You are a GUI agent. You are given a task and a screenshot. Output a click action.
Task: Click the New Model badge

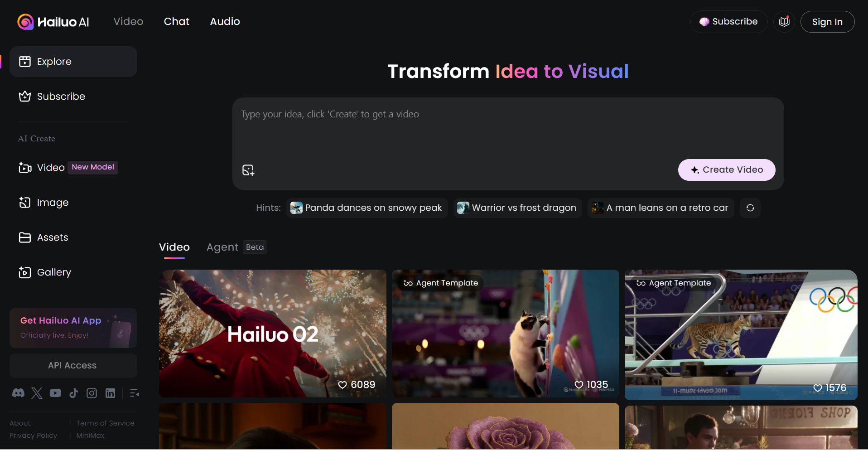point(93,167)
